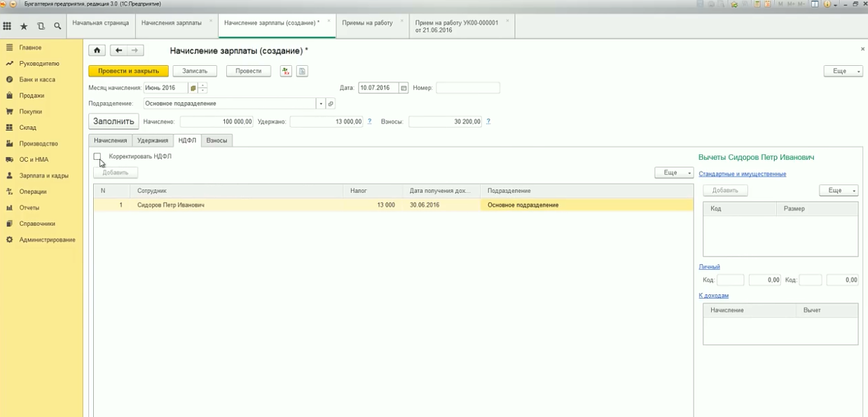Expand arrow next to info icon

click(x=835, y=4)
